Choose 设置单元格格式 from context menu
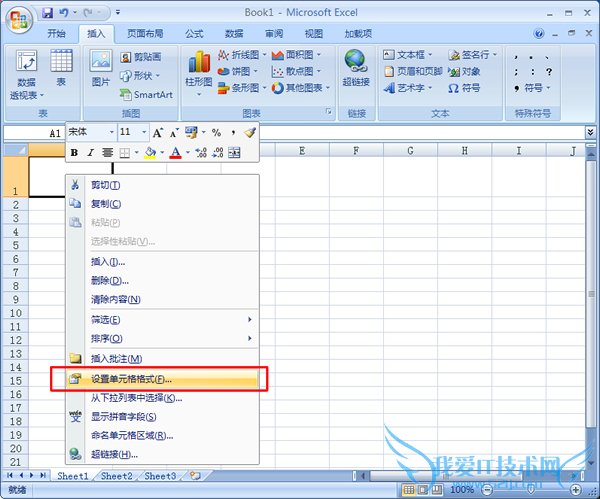The image size is (600, 499). pyautogui.click(x=163, y=379)
